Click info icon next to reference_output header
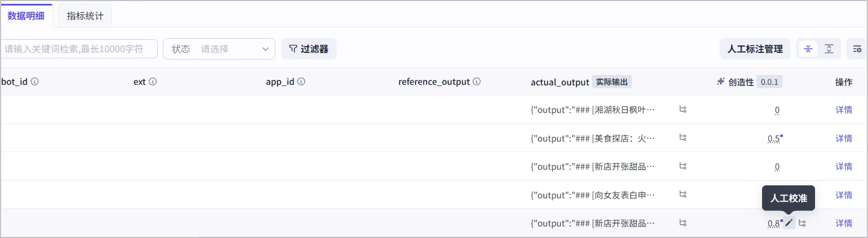Viewport: 868px width, 238px height. point(477,82)
